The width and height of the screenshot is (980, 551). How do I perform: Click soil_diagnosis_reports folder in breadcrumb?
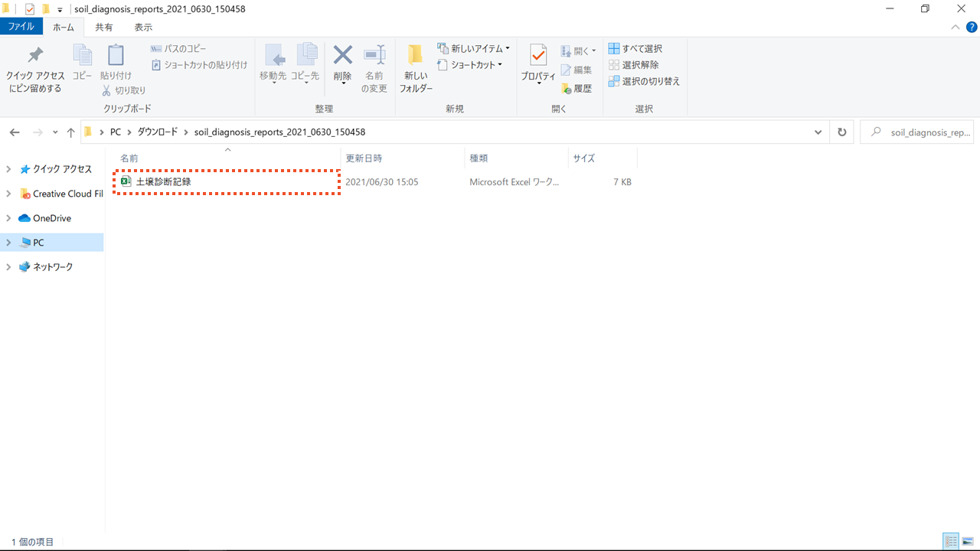pyautogui.click(x=279, y=132)
